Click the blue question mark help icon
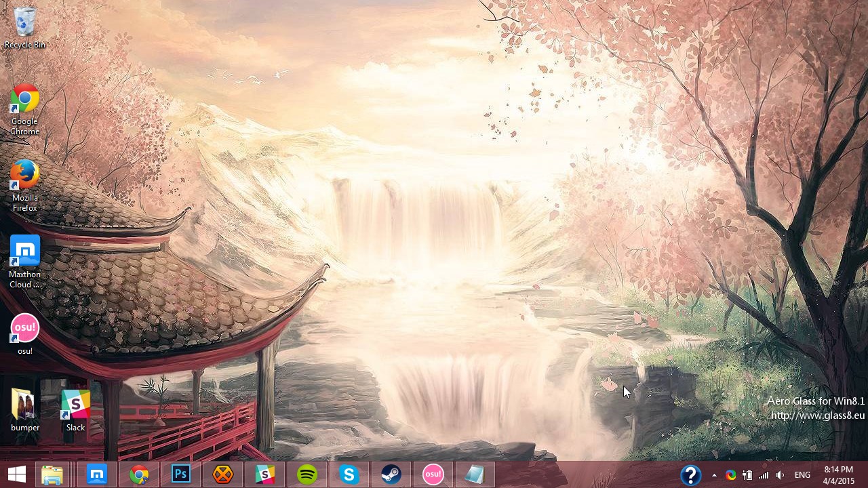 coord(690,475)
